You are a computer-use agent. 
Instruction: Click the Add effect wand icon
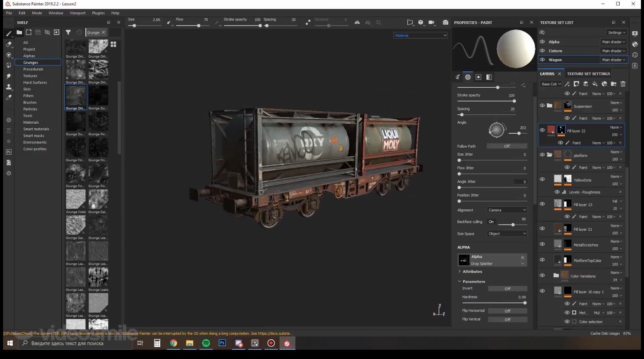coord(567,84)
